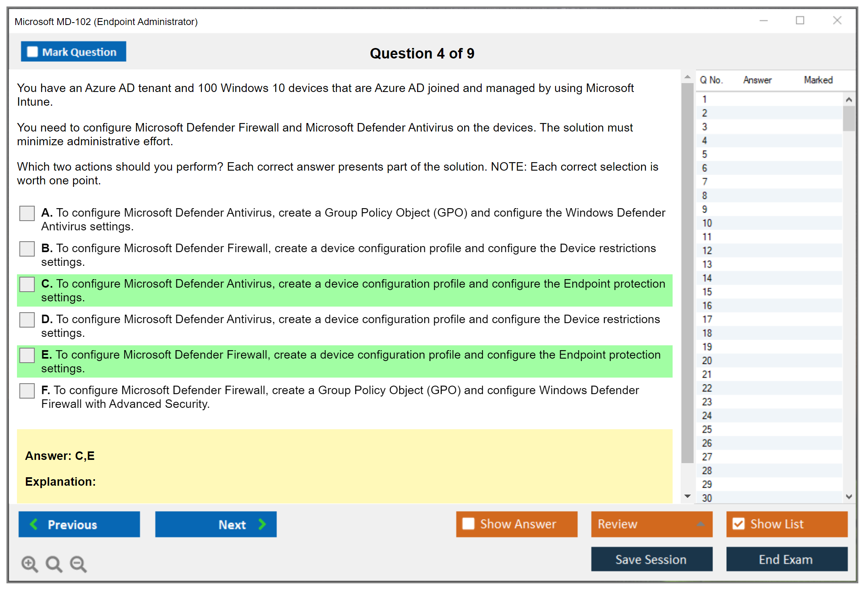868x593 pixels.
Task: Select checkbox for answer E
Action: [27, 355]
